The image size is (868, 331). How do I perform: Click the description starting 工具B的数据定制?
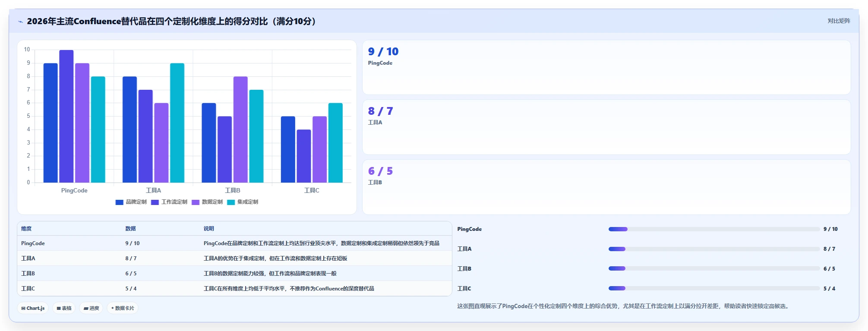(270, 274)
